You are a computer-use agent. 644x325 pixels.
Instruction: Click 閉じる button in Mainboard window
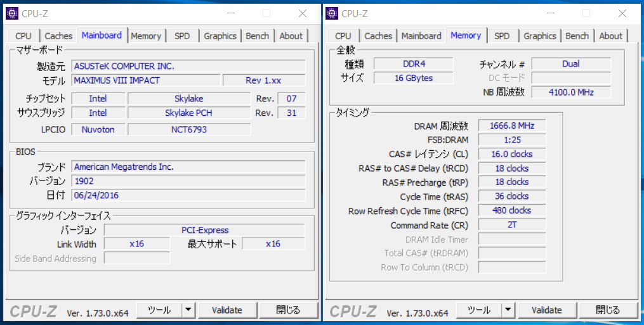[x=288, y=310]
